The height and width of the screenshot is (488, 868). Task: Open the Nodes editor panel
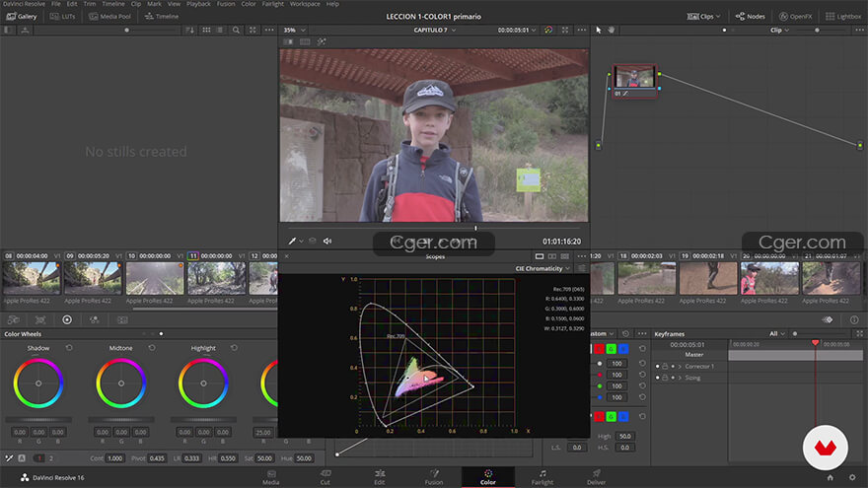coord(750,17)
